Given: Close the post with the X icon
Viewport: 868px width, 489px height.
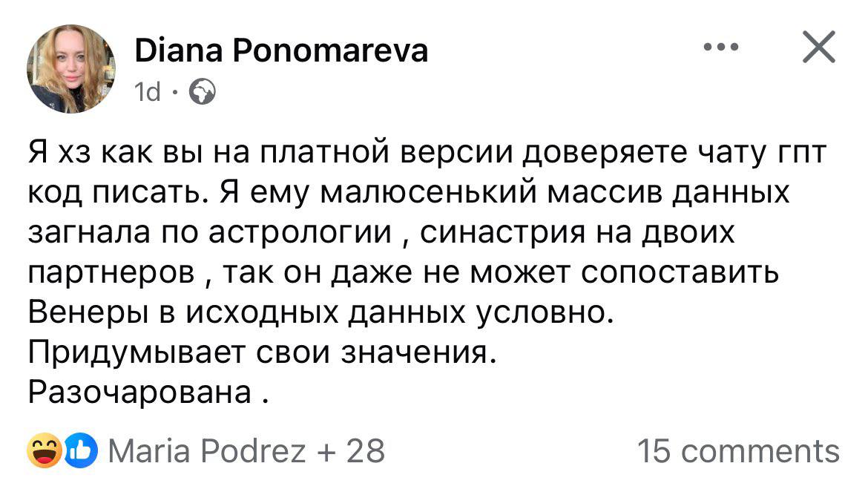Looking at the screenshot, I should (x=818, y=50).
